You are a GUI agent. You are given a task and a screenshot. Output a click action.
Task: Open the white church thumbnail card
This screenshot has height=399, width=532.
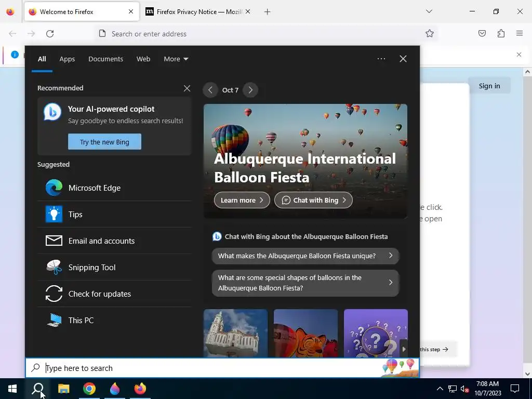tap(235, 333)
